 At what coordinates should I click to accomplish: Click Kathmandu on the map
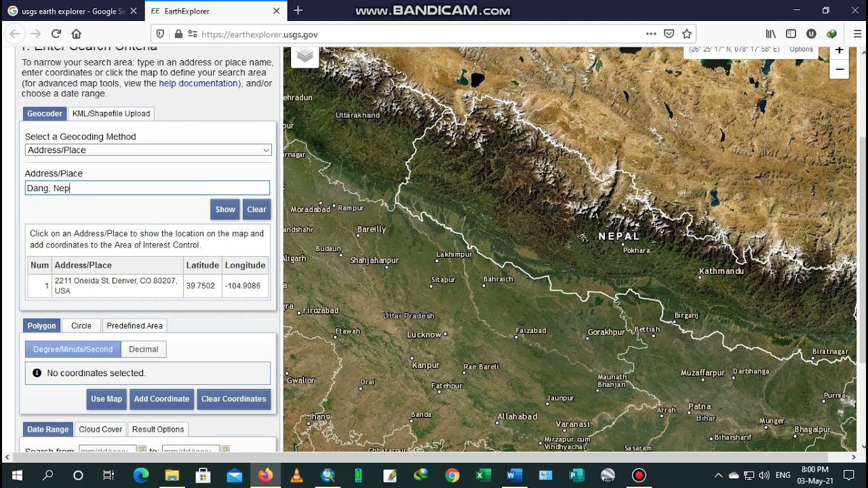point(722,271)
